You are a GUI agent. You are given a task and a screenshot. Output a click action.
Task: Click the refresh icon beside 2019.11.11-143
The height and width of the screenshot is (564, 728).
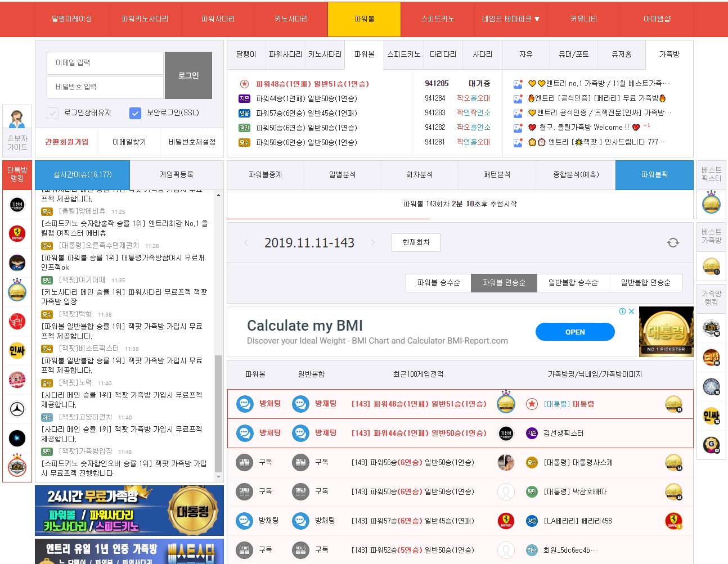click(x=673, y=242)
